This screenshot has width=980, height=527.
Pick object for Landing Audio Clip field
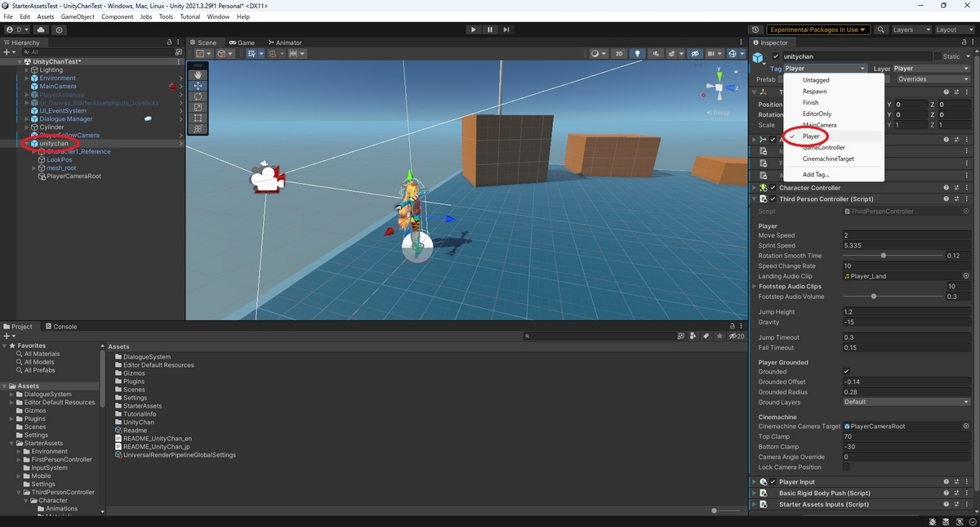(x=966, y=276)
